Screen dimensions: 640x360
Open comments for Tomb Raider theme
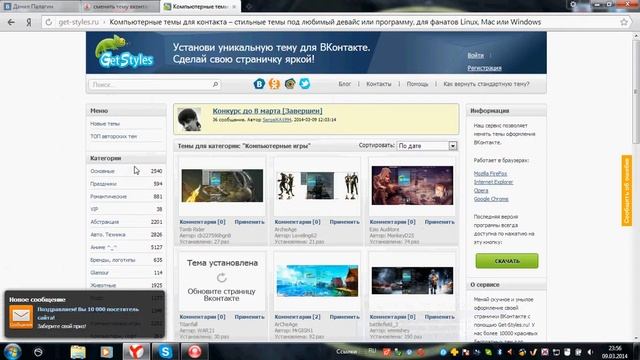[x=202, y=222]
